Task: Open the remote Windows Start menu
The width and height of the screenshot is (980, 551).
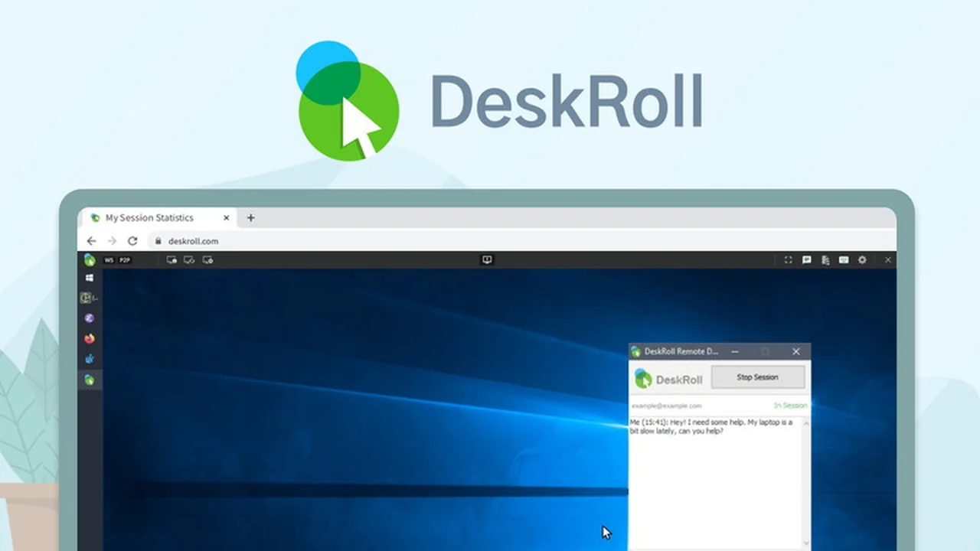Action: [90, 278]
